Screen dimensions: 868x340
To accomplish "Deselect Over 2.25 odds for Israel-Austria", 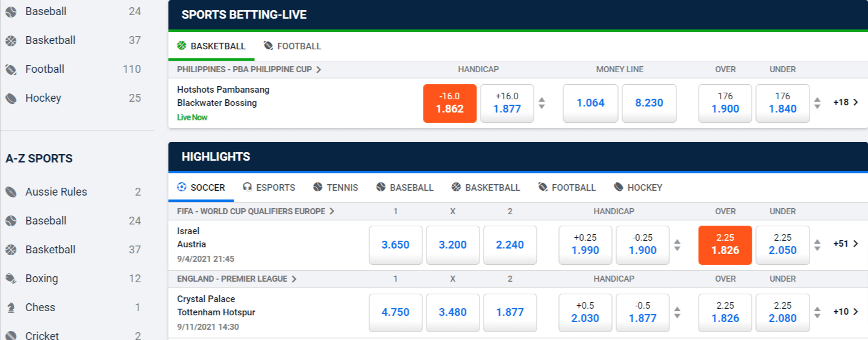I will tap(725, 245).
